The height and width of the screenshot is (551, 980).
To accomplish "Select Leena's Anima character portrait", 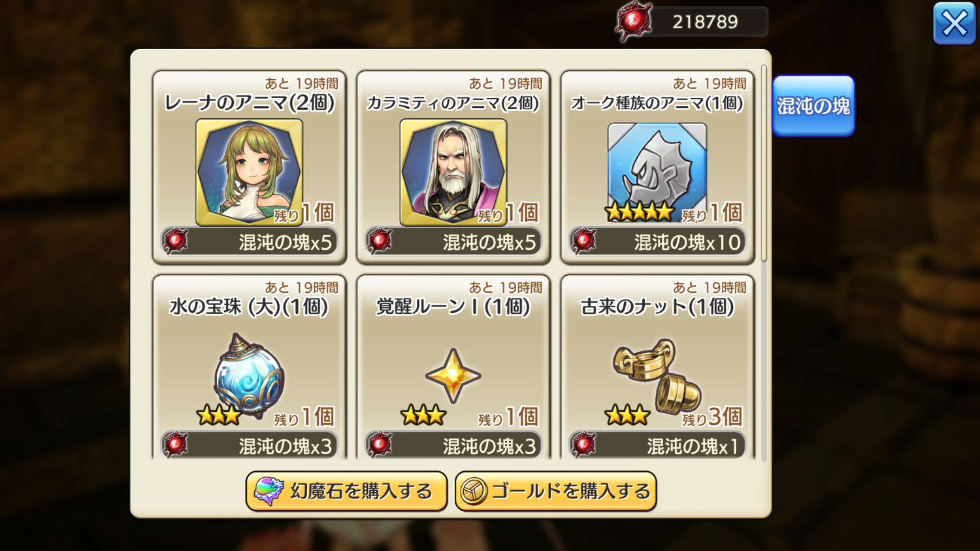I will [x=249, y=172].
